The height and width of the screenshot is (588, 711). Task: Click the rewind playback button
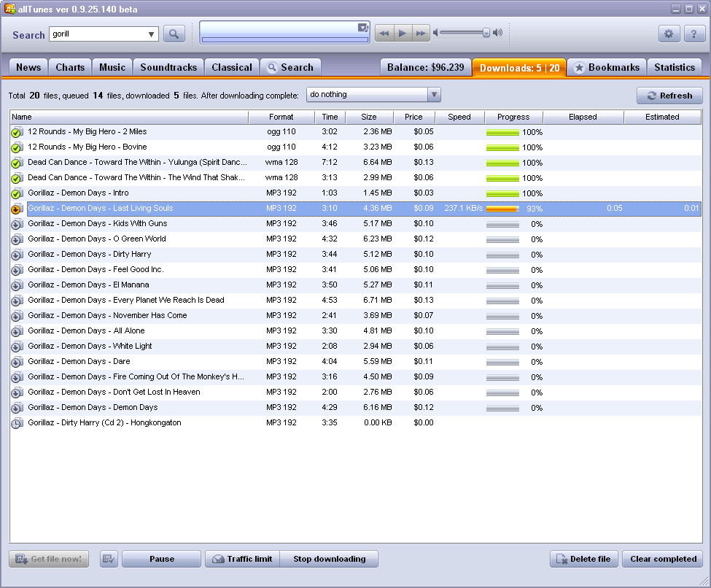click(384, 33)
